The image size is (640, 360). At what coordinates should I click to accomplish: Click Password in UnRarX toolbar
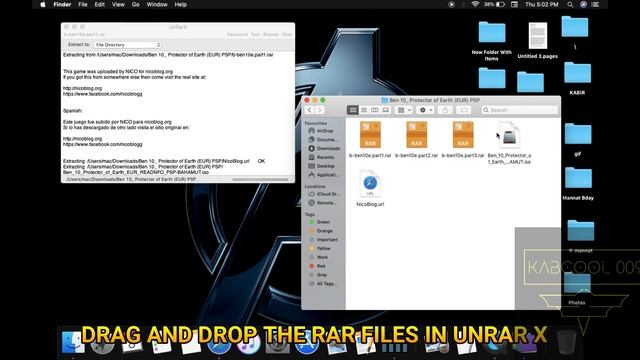(237, 35)
